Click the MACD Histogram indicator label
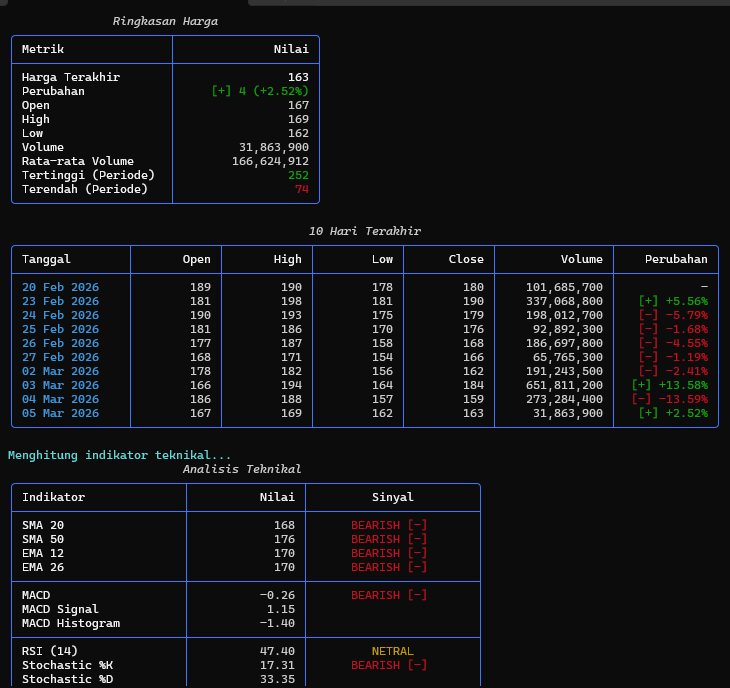 click(x=71, y=623)
